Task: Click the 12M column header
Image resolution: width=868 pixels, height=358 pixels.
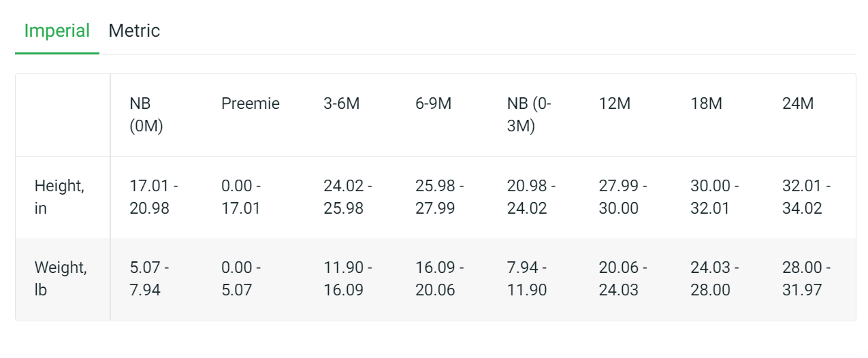Action: (x=615, y=104)
